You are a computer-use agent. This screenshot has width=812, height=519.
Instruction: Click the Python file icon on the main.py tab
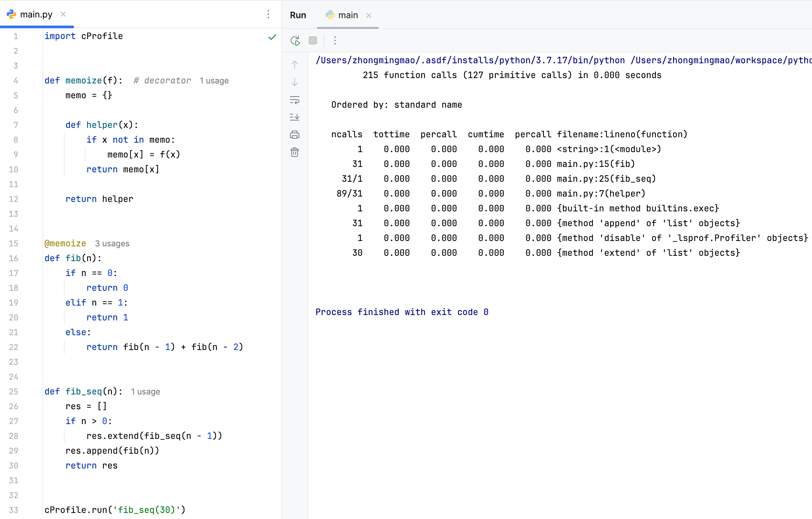click(x=11, y=14)
